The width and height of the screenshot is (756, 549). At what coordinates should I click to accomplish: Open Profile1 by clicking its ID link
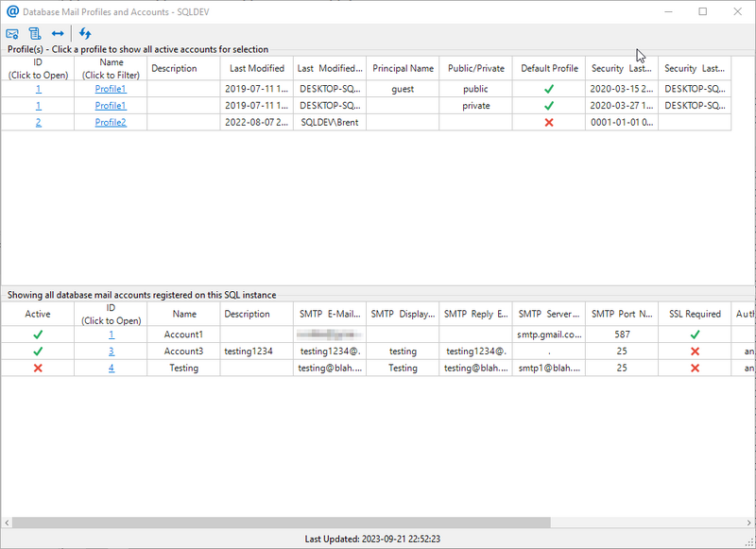tap(37, 89)
